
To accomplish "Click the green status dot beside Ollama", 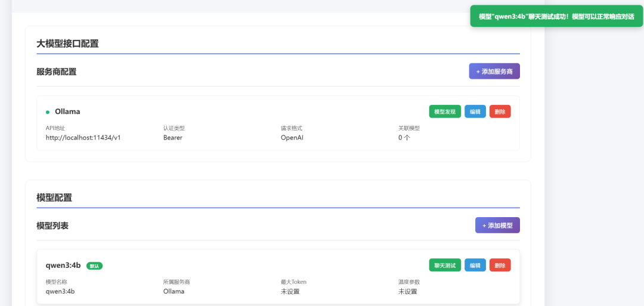I will (x=48, y=112).
